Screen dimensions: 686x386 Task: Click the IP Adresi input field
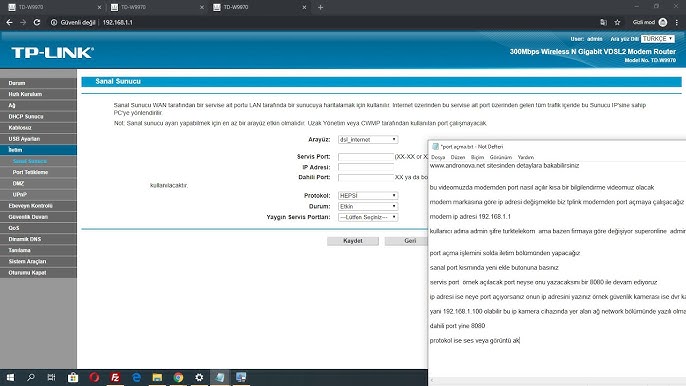point(366,167)
